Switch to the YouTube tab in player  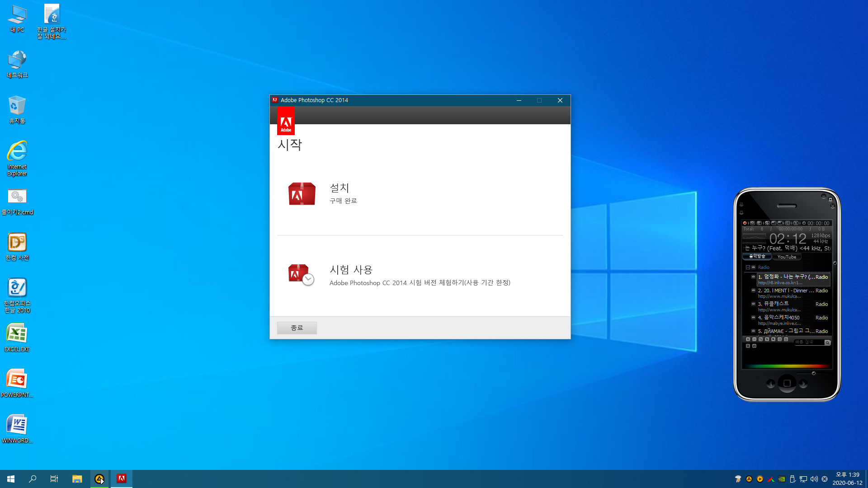click(787, 257)
